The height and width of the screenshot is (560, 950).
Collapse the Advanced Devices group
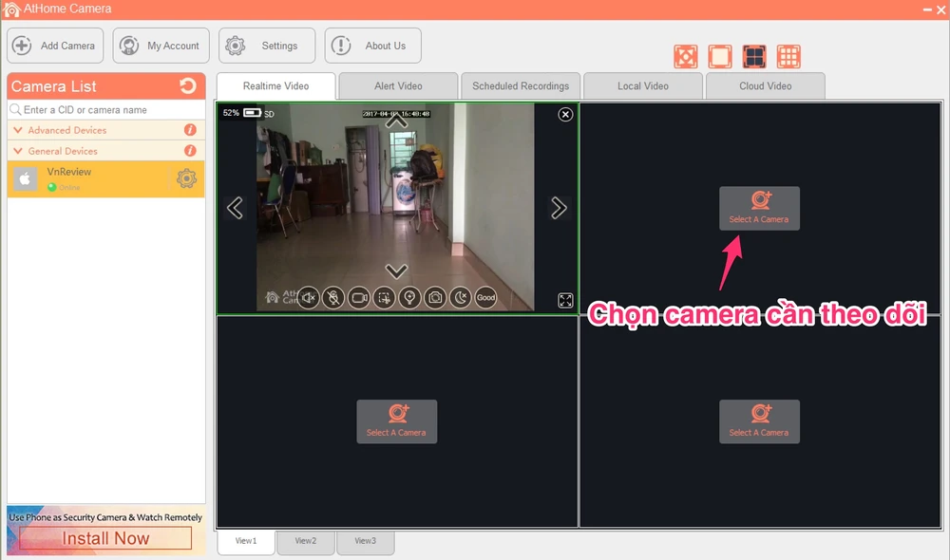tap(18, 130)
